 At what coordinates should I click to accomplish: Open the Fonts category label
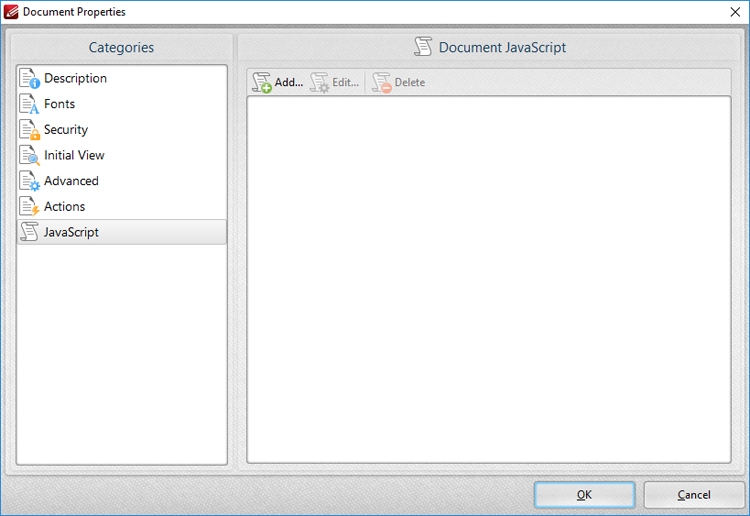click(60, 104)
